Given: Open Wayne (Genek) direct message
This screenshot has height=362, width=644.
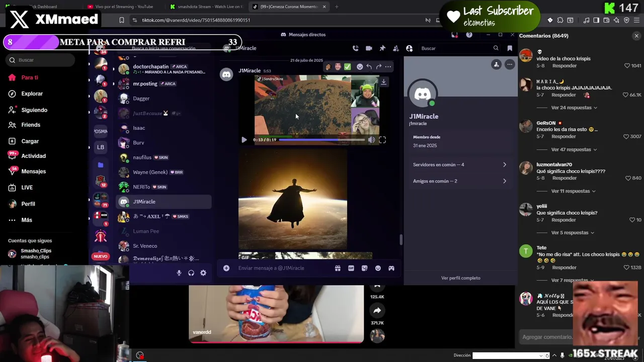Looking at the screenshot, I should (x=164, y=172).
